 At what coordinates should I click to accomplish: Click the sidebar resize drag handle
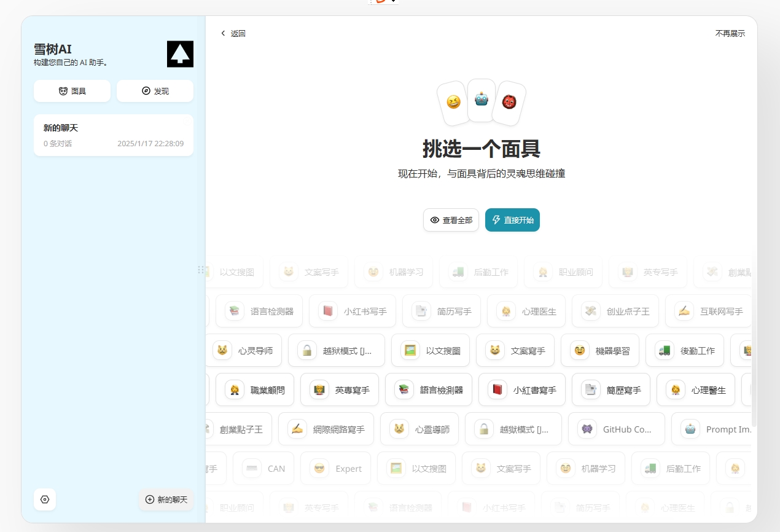pyautogui.click(x=201, y=270)
